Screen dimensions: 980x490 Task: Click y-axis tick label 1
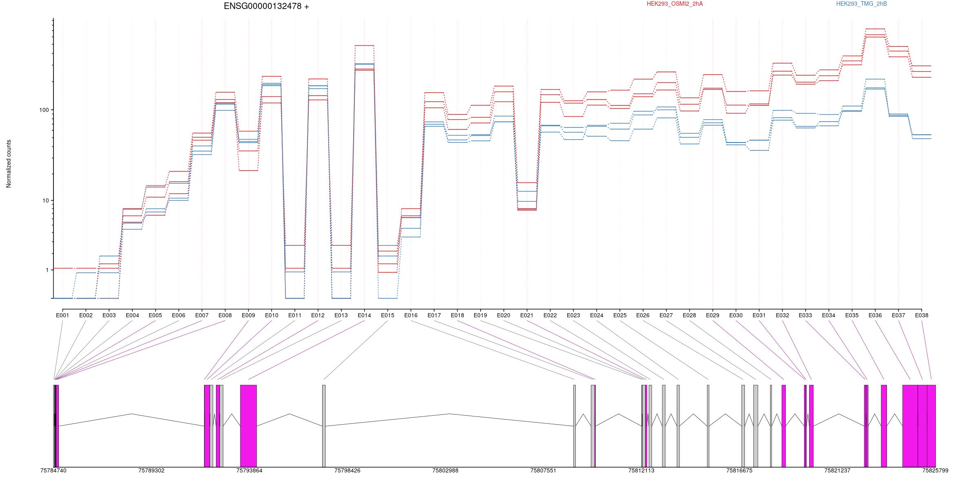pos(47,270)
